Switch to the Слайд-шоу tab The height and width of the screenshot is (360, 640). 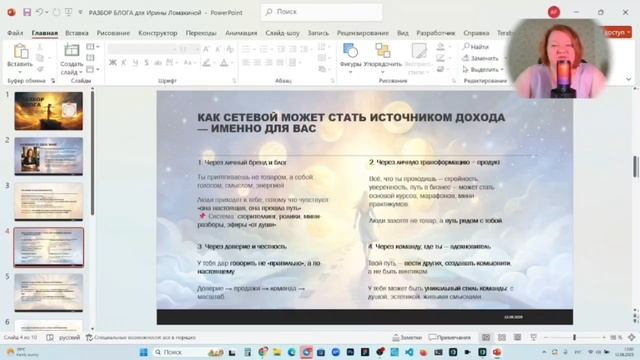click(282, 33)
